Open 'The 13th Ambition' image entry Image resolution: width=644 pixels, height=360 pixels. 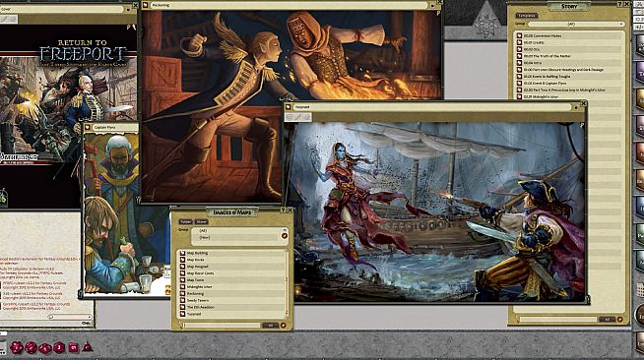coord(200,307)
